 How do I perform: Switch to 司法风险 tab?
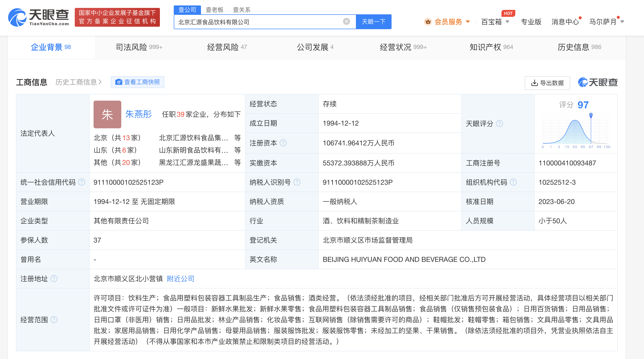coord(139,47)
